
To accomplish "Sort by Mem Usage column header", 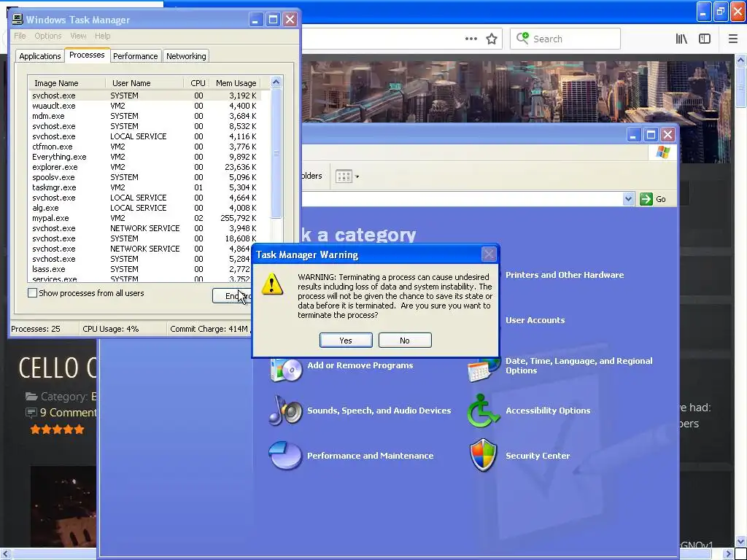I will 236,83.
